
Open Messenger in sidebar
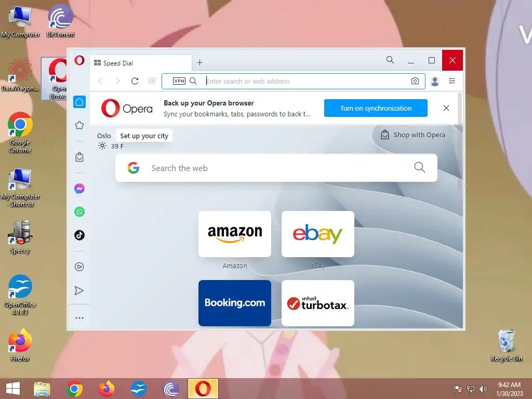pyautogui.click(x=79, y=188)
